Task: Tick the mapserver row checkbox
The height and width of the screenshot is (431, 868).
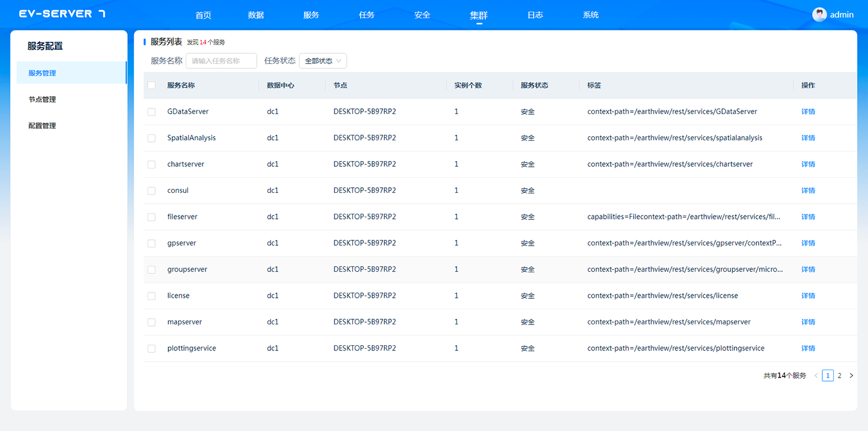Action: (152, 322)
